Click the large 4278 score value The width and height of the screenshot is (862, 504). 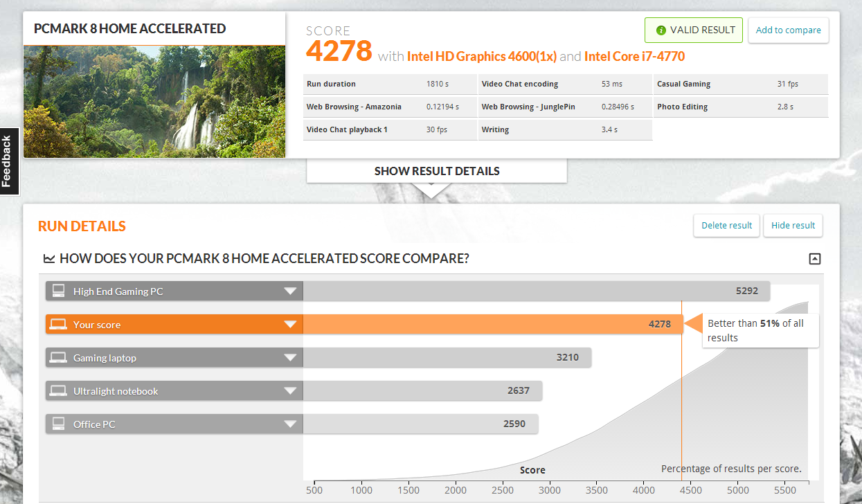pyautogui.click(x=339, y=51)
